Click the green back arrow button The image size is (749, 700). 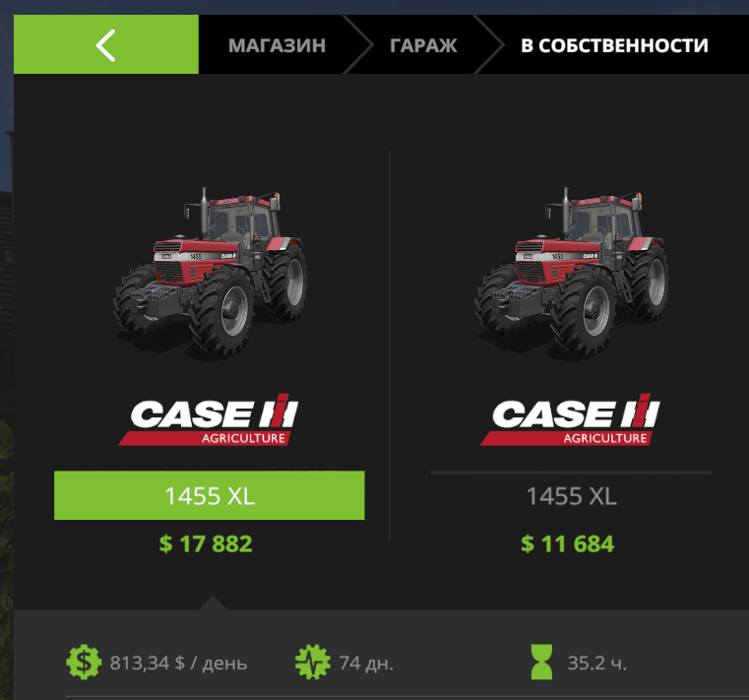tap(106, 44)
